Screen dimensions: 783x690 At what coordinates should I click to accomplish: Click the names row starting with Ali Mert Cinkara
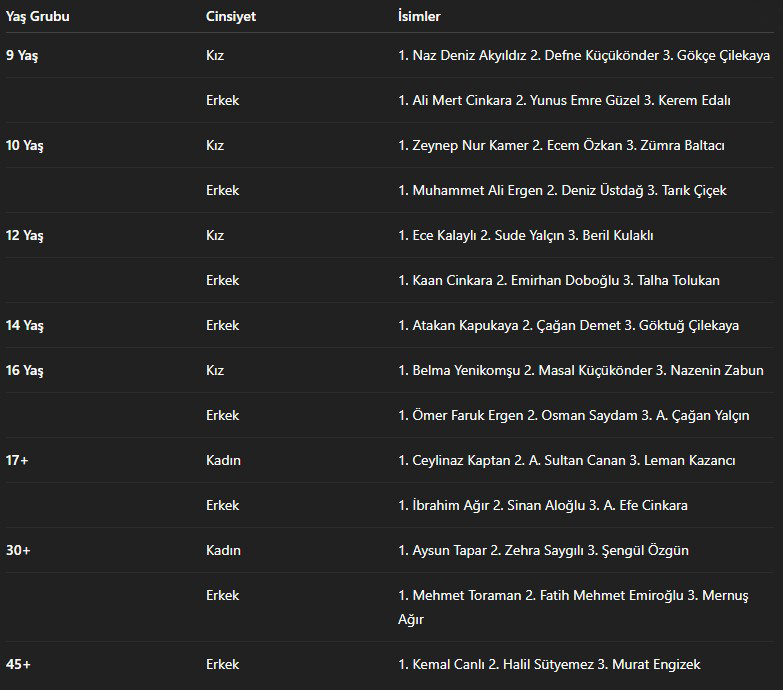[564, 101]
